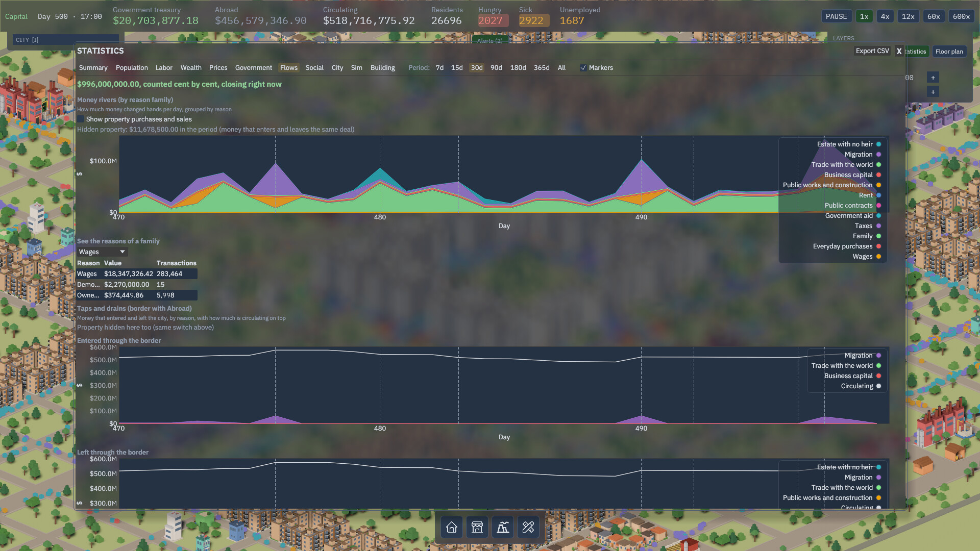The image size is (980, 551).
Task: Click the second plus button in the Layers panel
Action: [933, 92]
